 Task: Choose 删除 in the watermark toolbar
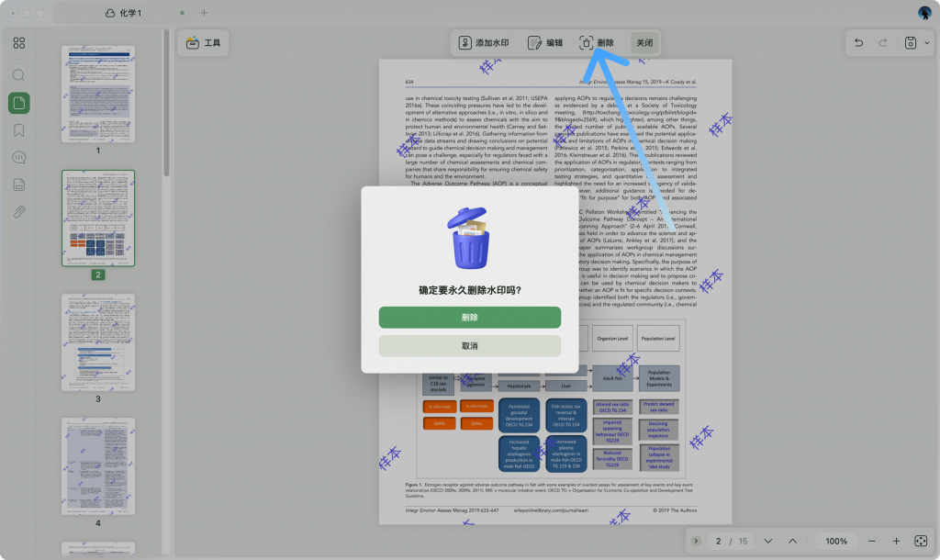(x=597, y=42)
